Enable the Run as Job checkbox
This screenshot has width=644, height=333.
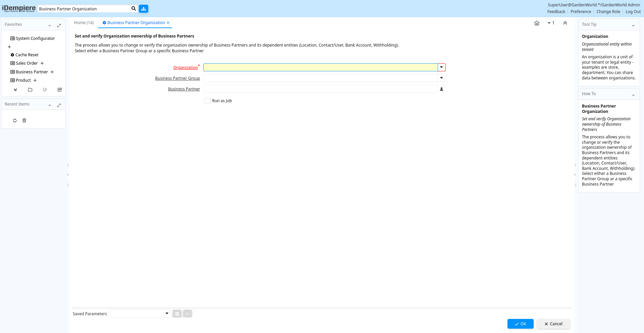(x=208, y=101)
